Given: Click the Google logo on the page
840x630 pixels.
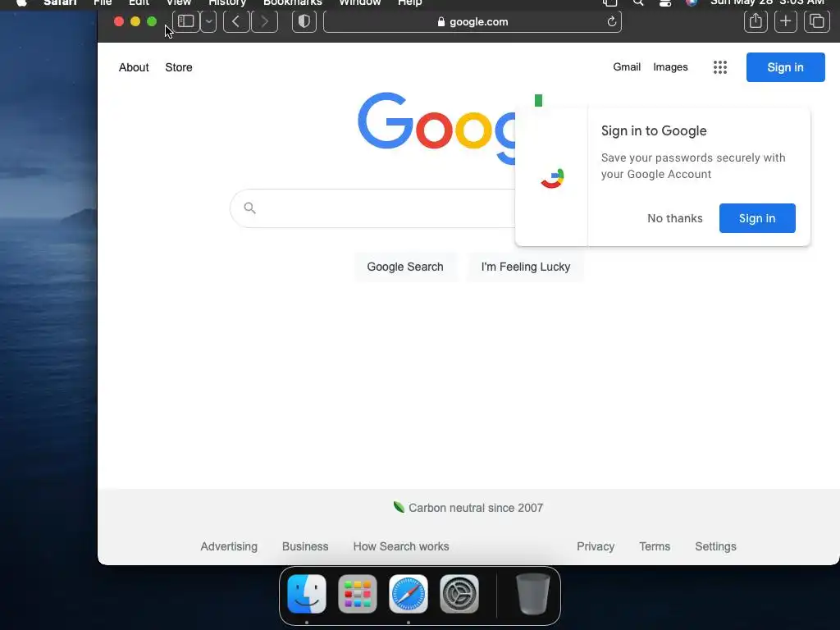Looking at the screenshot, I should pos(436,127).
